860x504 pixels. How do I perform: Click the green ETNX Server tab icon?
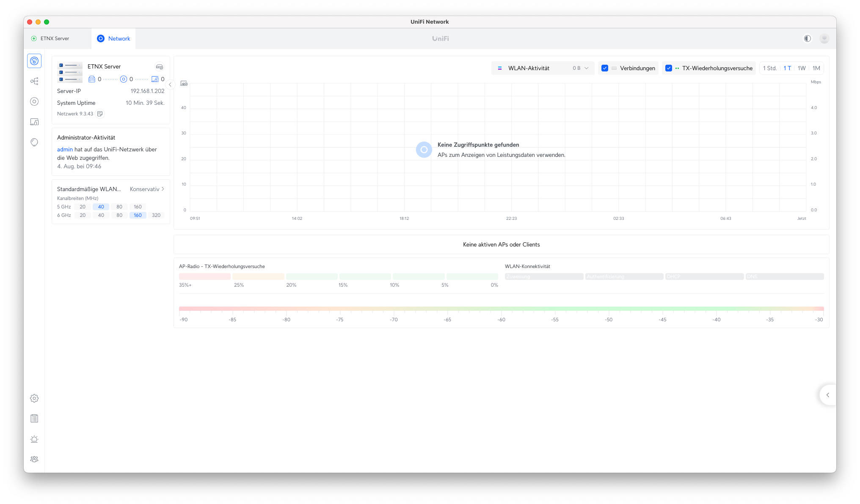coord(34,38)
